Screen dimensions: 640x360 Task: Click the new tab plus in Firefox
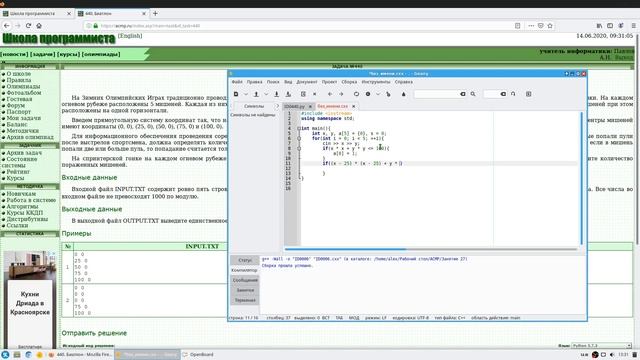(155, 13)
